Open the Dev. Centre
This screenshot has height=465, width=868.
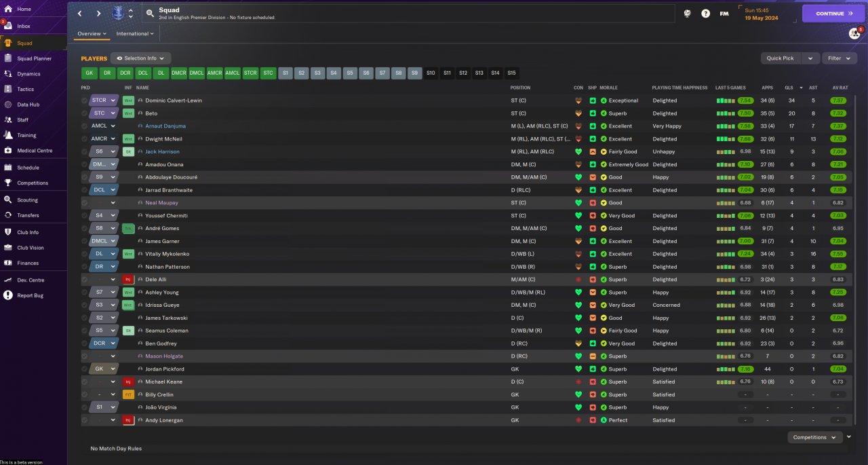31,280
